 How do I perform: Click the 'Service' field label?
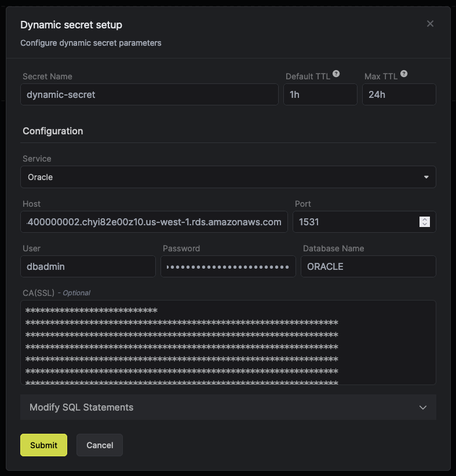tap(37, 159)
